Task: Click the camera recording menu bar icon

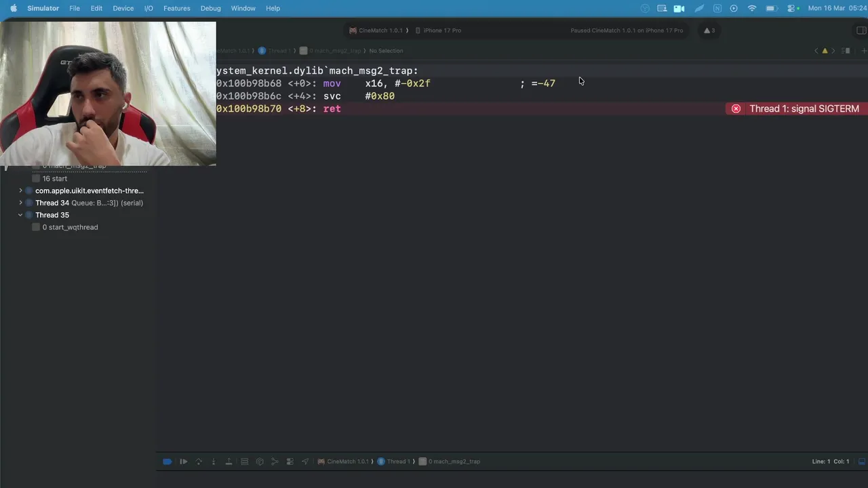Action: pyautogui.click(x=679, y=8)
